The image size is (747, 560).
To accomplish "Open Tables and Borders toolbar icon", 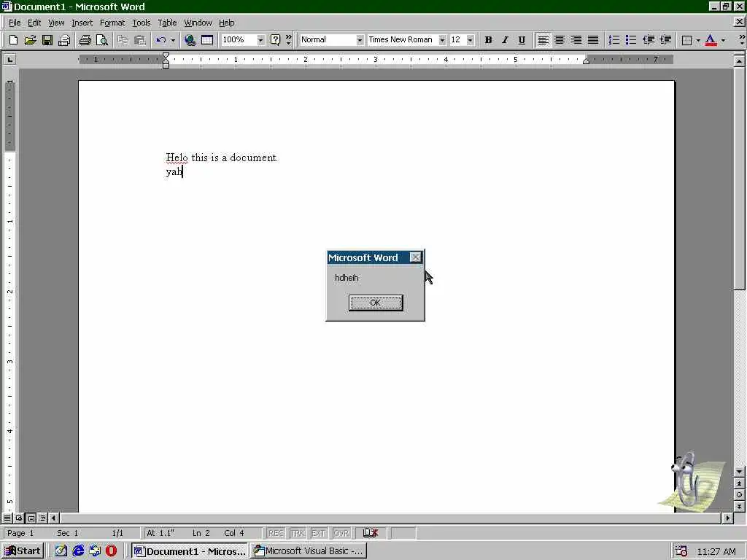I will pos(207,40).
